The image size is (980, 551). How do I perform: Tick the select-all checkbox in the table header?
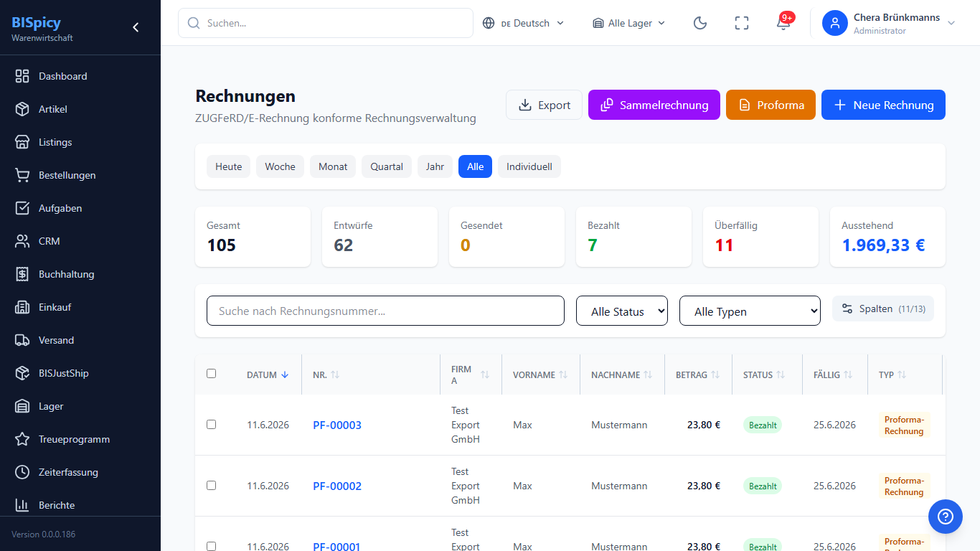tap(211, 373)
